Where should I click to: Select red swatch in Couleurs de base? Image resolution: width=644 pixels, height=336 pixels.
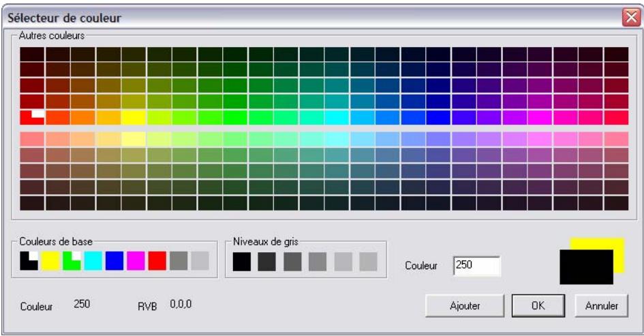pos(157,261)
